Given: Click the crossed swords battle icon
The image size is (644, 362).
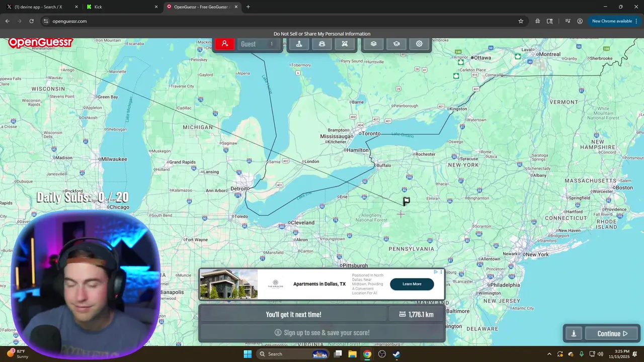Looking at the screenshot, I should (345, 44).
